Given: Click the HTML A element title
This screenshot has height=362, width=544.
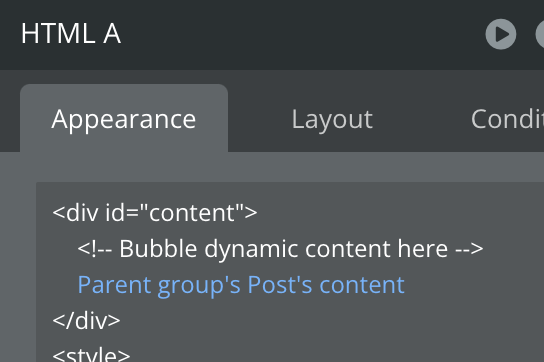Looking at the screenshot, I should [x=71, y=34].
